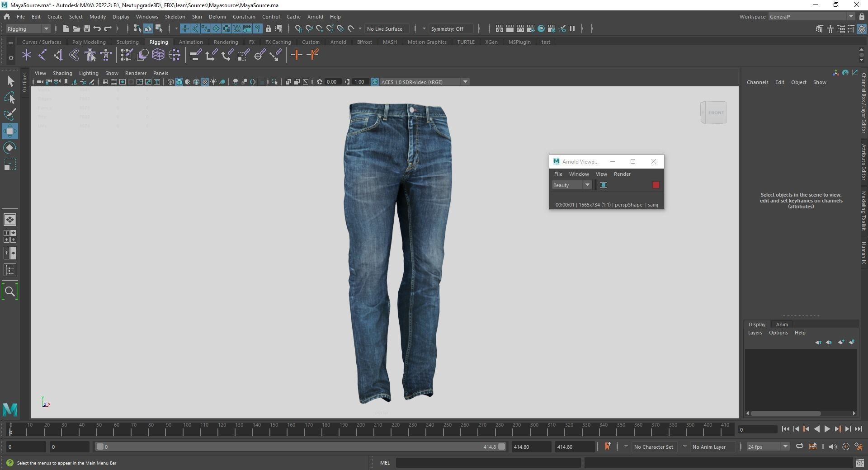Click the Redo arrow icon
This screenshot has width=868, height=470.
coord(108,28)
